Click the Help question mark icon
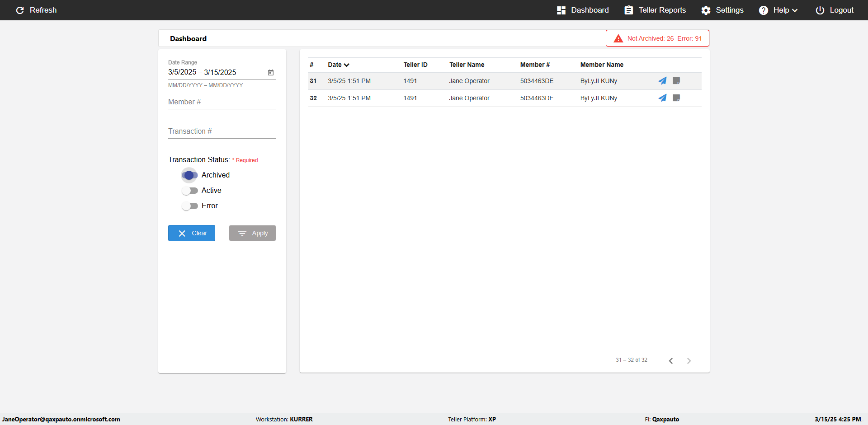Screen dimensions: 868x425 pos(763,10)
